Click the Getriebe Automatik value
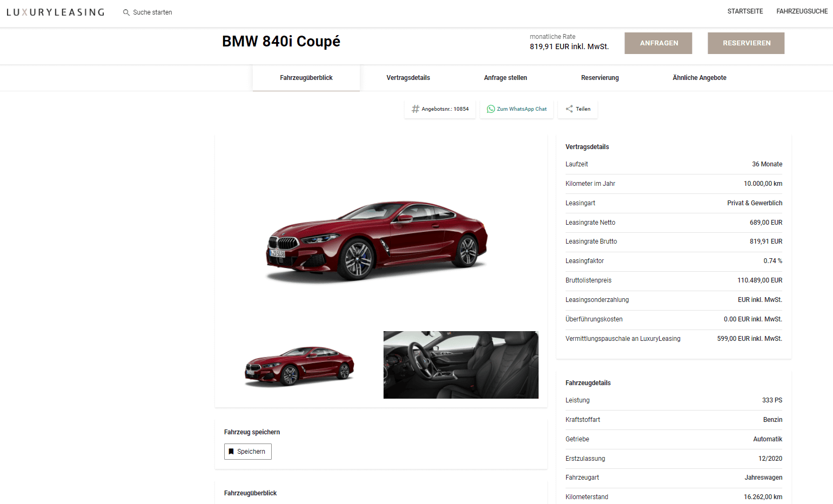The image size is (833, 504). [x=768, y=439]
